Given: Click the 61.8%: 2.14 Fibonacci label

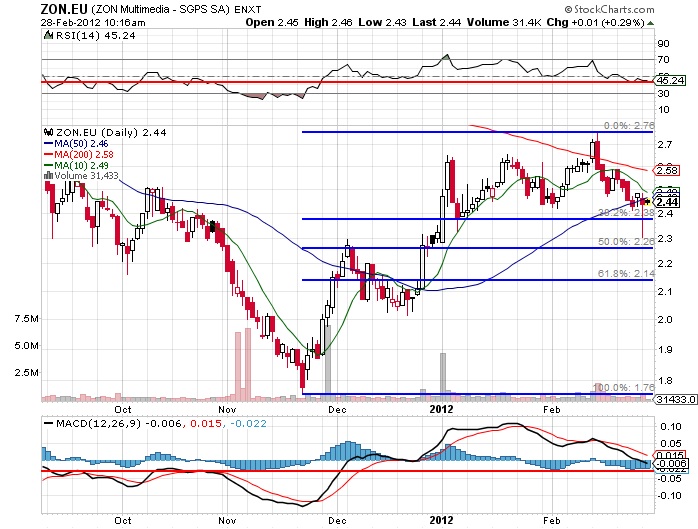Looking at the screenshot, I should click(626, 273).
